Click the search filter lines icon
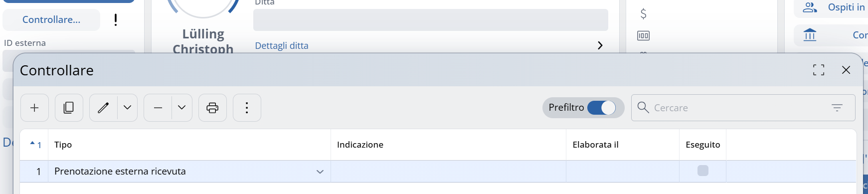868x194 pixels. point(837,108)
